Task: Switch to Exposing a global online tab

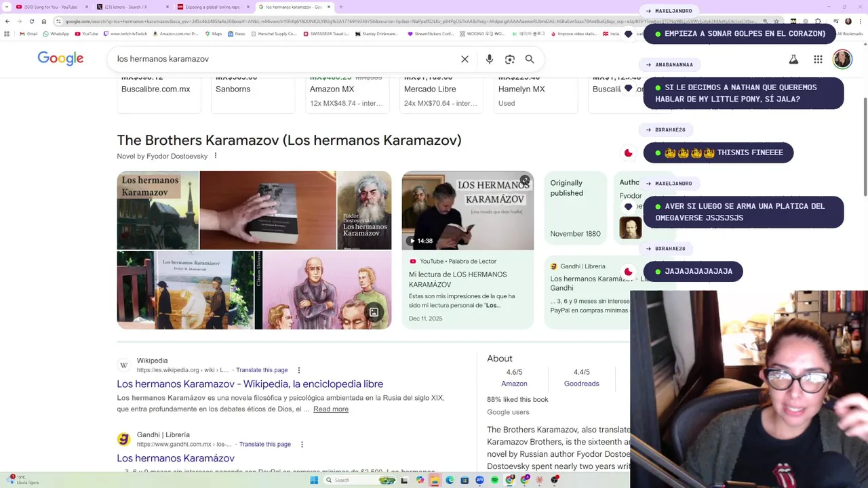Action: click(x=212, y=7)
